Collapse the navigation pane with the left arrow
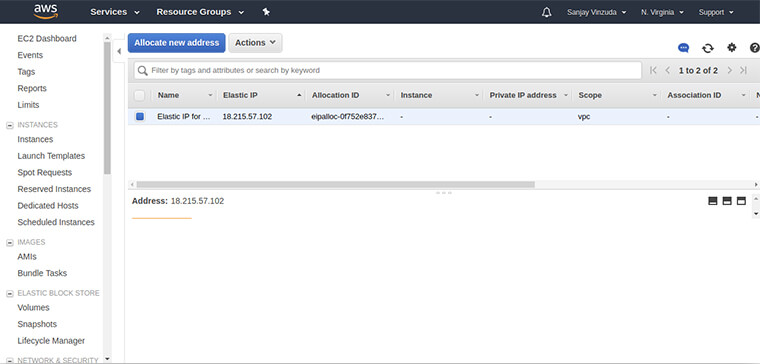Viewport: 760px width, 364px height. [119, 51]
